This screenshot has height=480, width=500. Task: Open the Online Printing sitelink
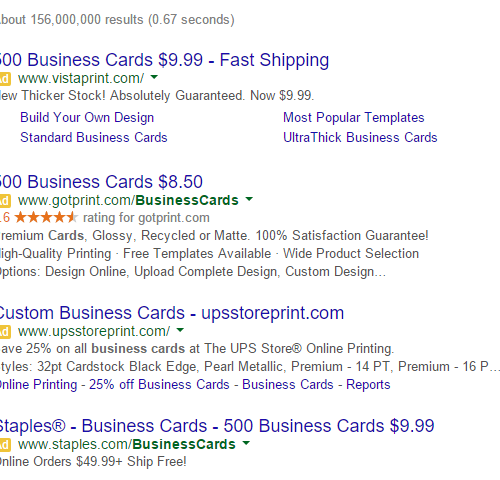coord(38,384)
